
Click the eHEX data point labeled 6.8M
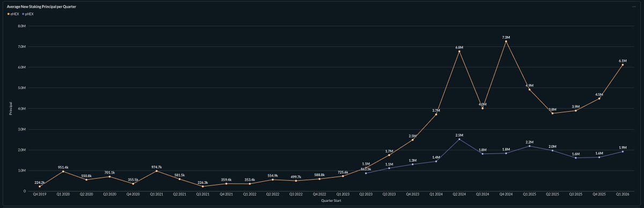pos(459,52)
